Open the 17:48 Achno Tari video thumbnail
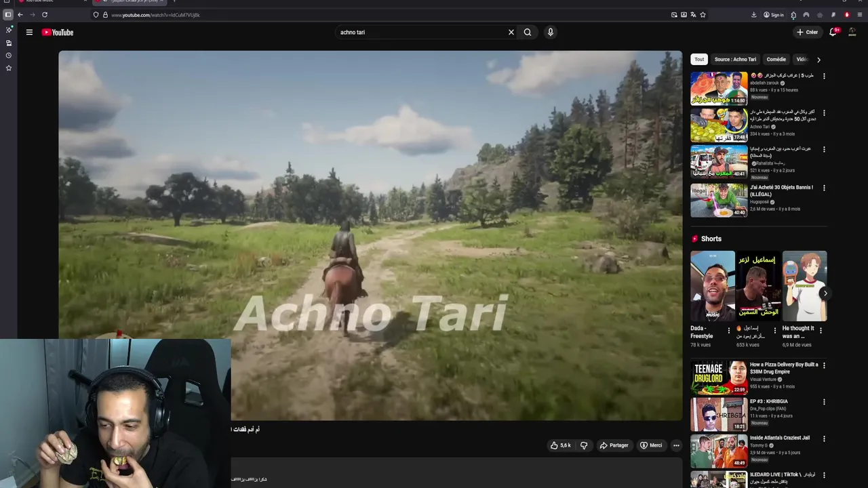The width and height of the screenshot is (868, 488). click(719, 125)
